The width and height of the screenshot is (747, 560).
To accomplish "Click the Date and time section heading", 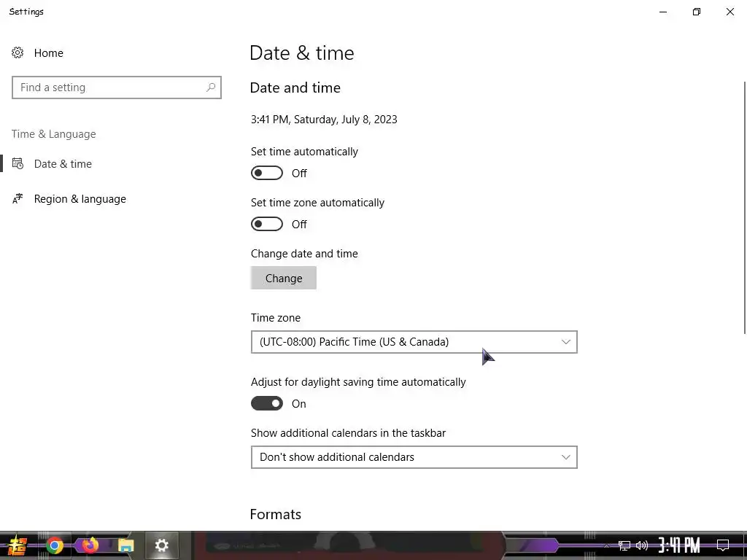I will (295, 87).
